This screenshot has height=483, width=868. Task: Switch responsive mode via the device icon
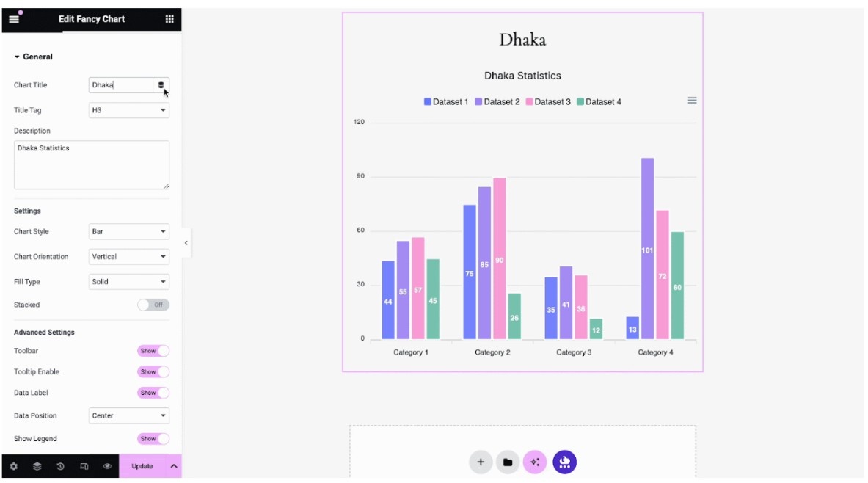pos(84,466)
